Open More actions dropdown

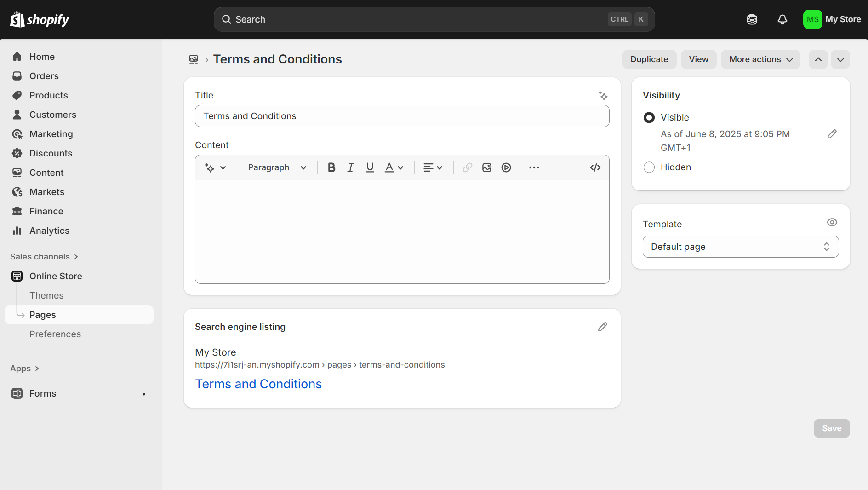coord(760,59)
